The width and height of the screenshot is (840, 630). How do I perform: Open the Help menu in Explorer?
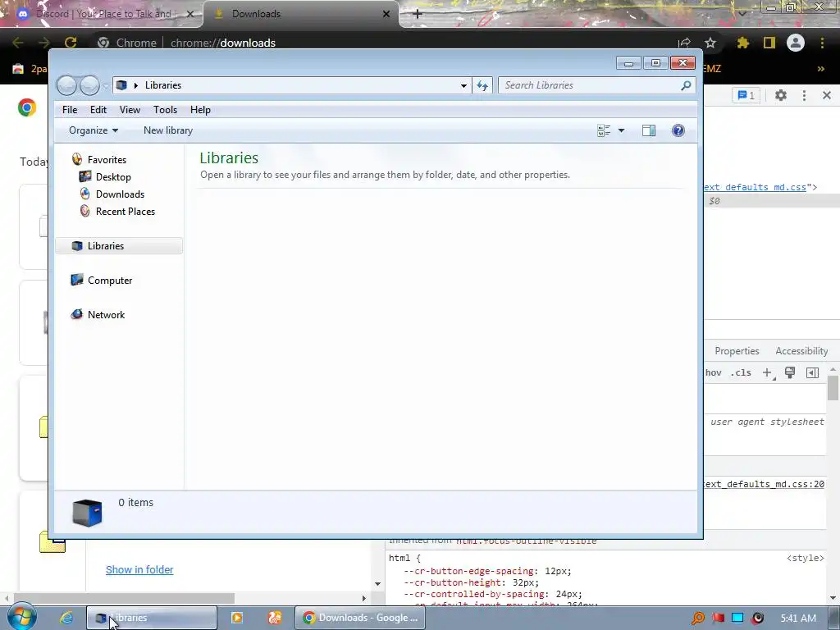point(200,110)
